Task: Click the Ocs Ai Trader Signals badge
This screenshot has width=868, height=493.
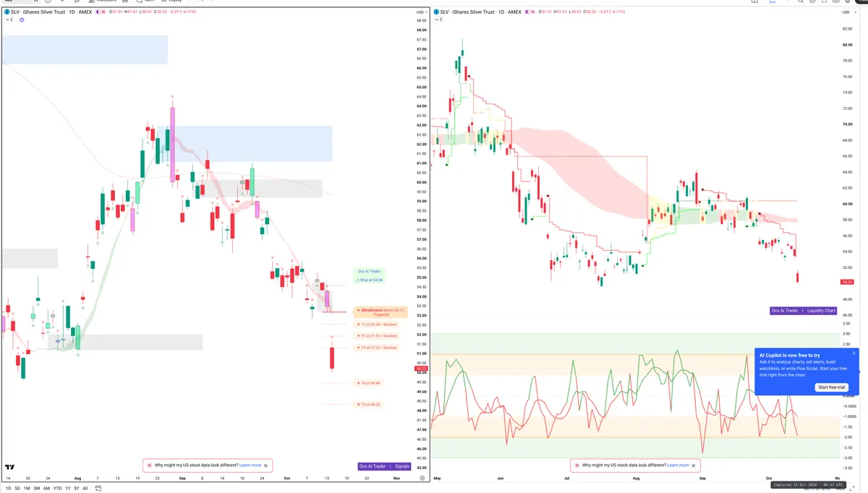Action: click(385, 466)
